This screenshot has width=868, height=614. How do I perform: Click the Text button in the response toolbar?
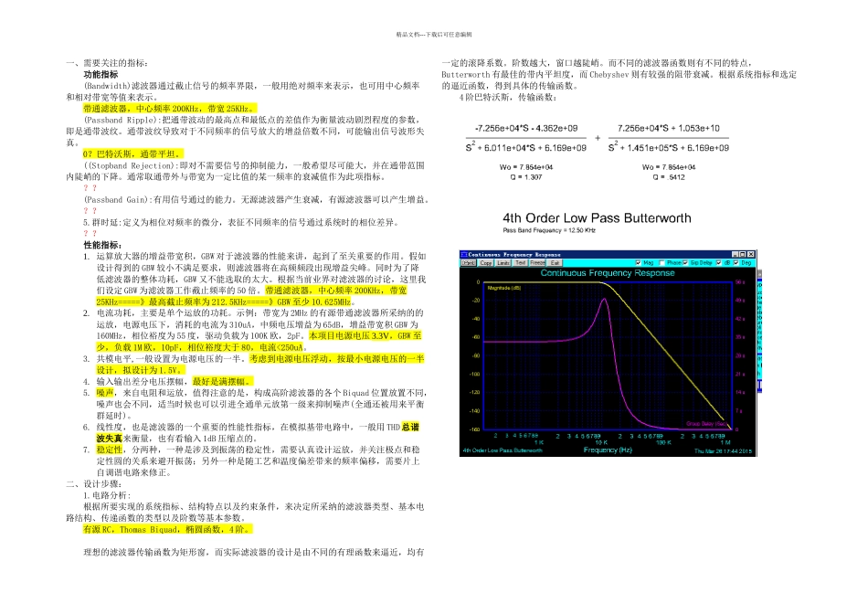click(x=521, y=263)
